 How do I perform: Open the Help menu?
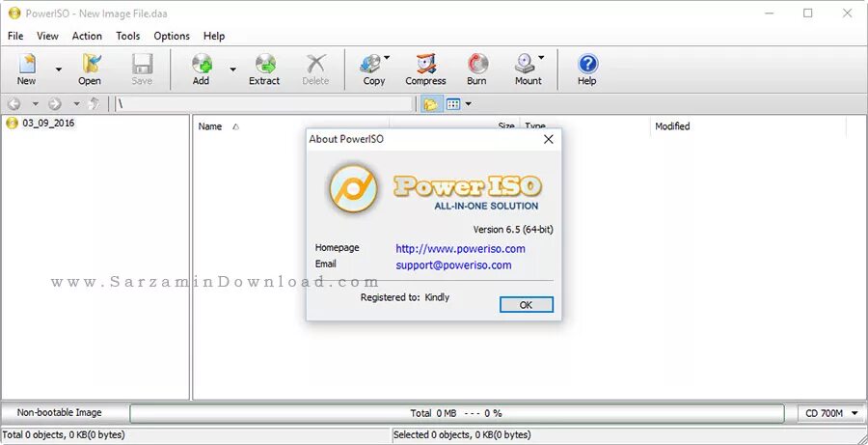click(214, 36)
